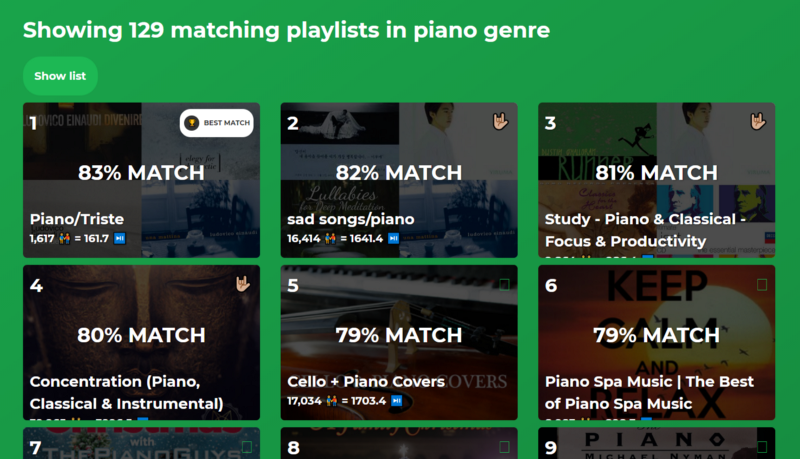Image resolution: width=800 pixels, height=459 pixels.
Task: Click the rock-hand emoji on Concentration card
Action: click(x=245, y=284)
